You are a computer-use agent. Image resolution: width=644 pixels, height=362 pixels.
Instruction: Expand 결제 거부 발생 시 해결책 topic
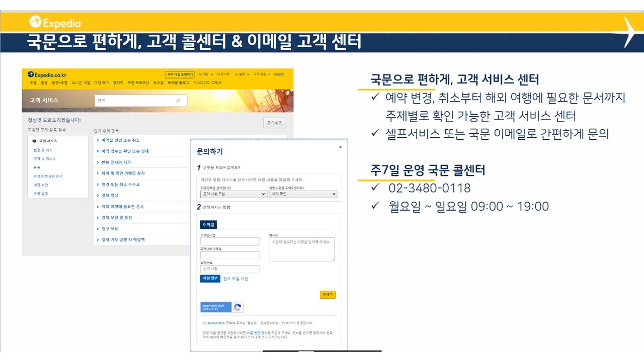[121, 240]
